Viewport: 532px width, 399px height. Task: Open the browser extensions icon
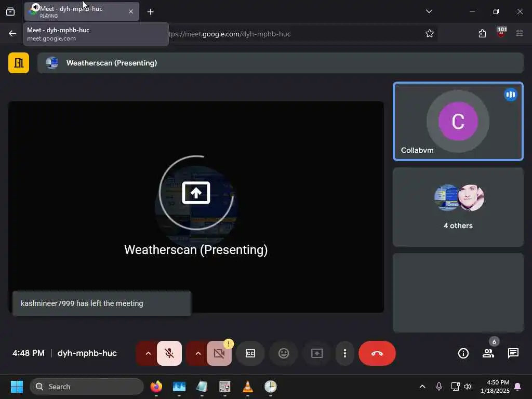(x=482, y=33)
